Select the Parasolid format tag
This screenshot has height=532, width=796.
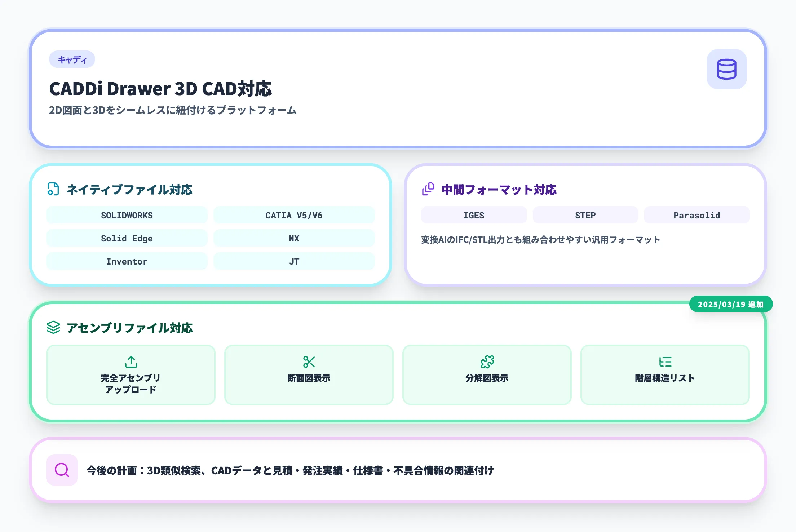click(696, 215)
